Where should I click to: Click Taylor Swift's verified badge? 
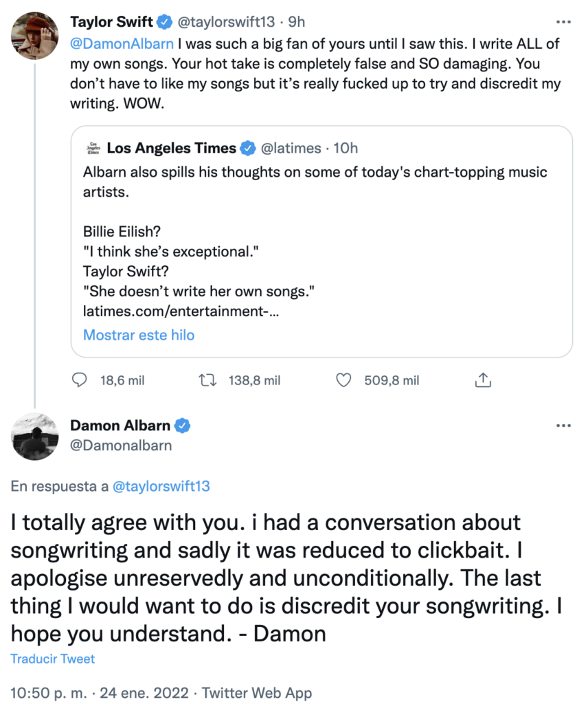[165, 23]
